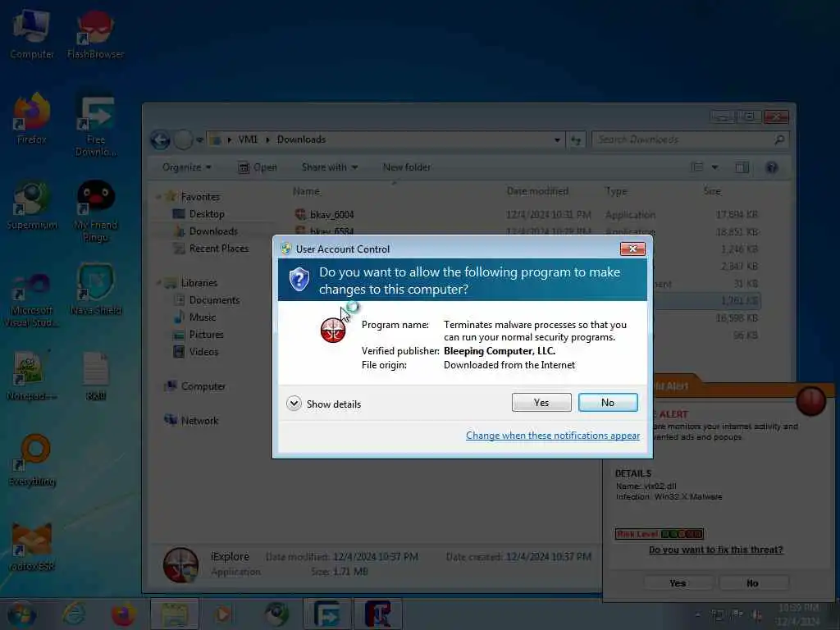Click the UAC shield question icon
This screenshot has height=630, width=840.
(x=299, y=279)
